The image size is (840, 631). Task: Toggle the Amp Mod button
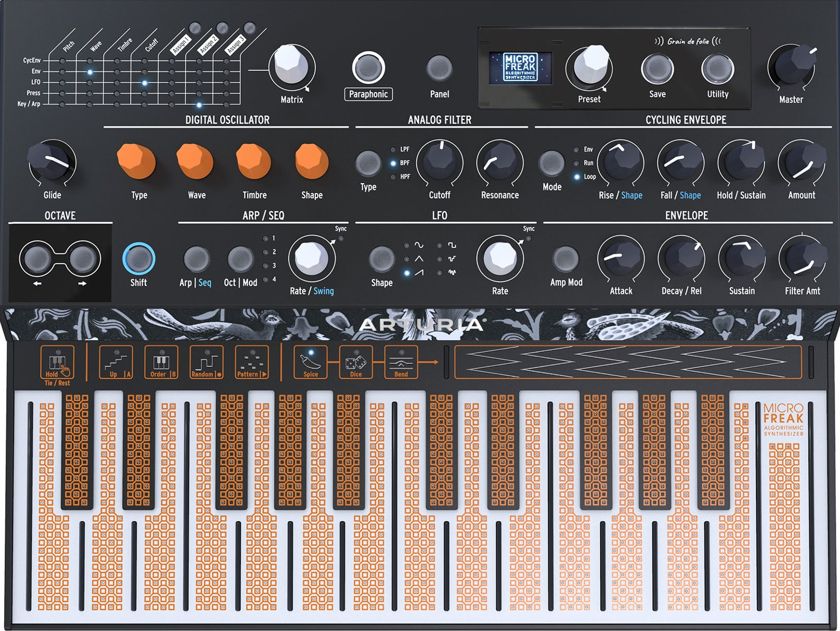coord(566,259)
